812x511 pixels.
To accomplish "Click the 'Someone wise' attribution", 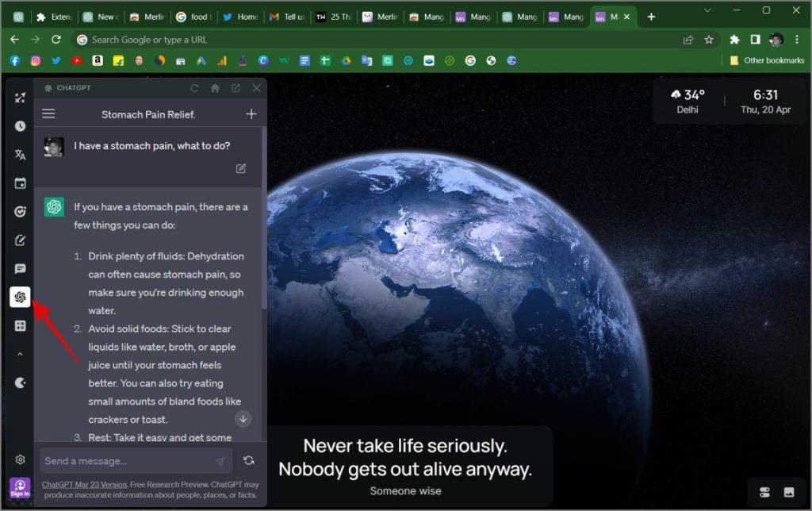I will click(x=405, y=491).
